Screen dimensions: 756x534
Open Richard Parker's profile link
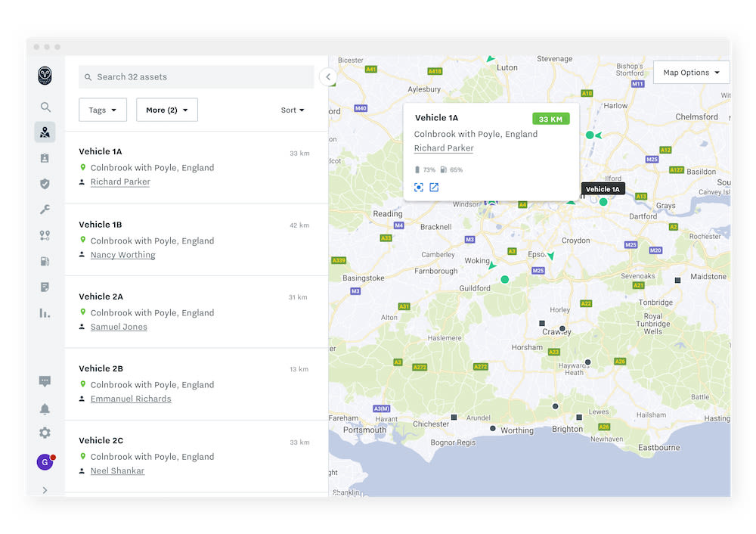coord(120,182)
